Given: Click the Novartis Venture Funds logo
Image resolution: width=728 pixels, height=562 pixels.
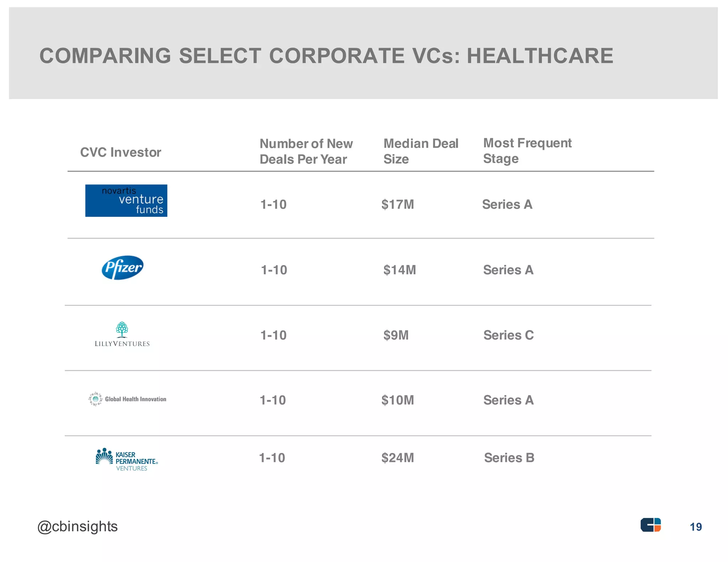Looking at the screenshot, I should pos(126,201).
